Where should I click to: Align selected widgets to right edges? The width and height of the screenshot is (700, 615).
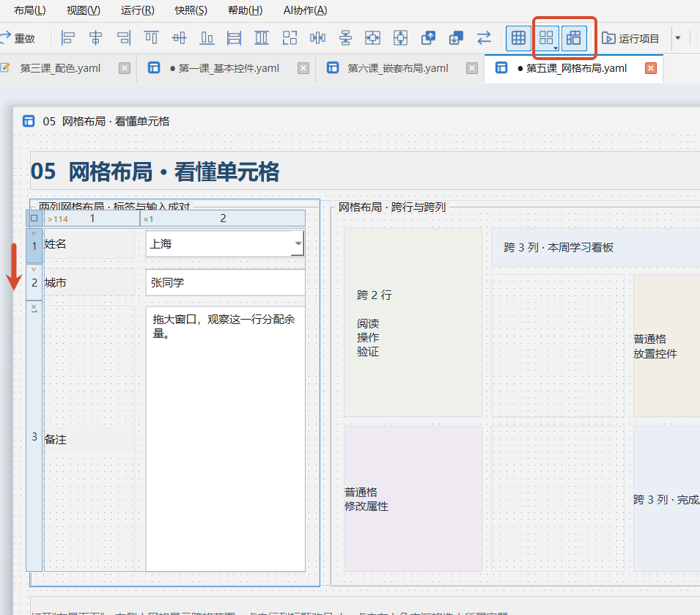124,38
